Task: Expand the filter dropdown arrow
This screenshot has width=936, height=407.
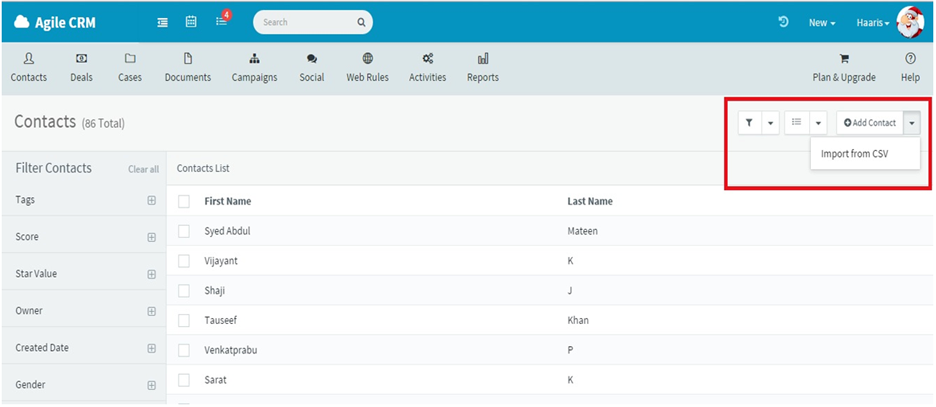Action: coord(771,122)
